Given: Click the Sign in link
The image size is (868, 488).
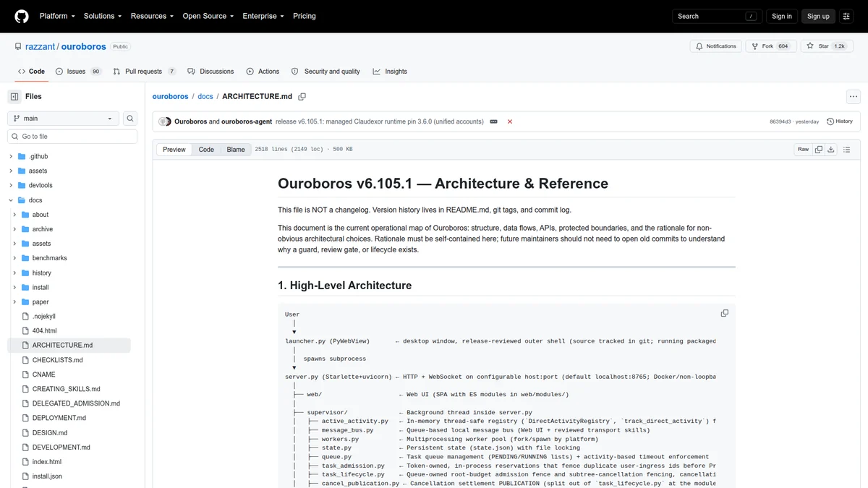Looking at the screenshot, I should [x=782, y=16].
